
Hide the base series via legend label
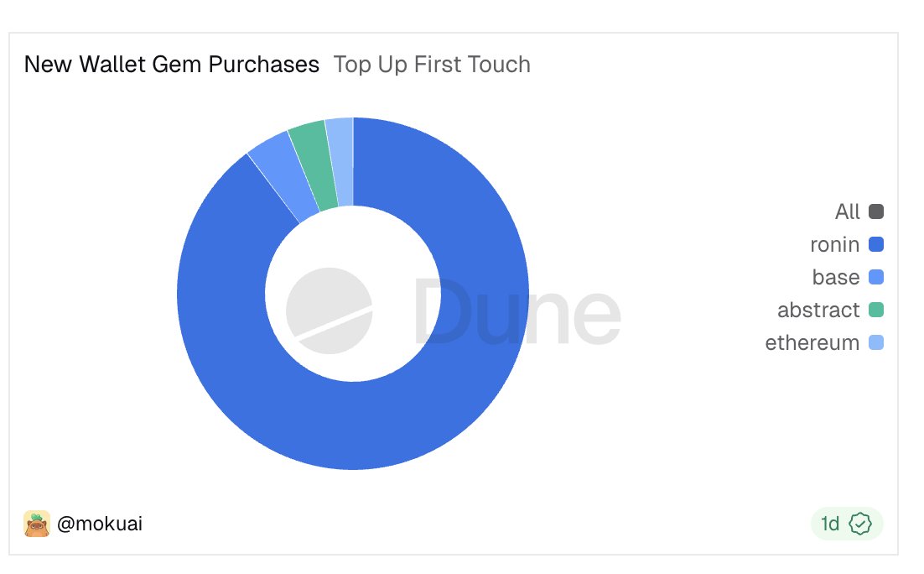click(836, 278)
